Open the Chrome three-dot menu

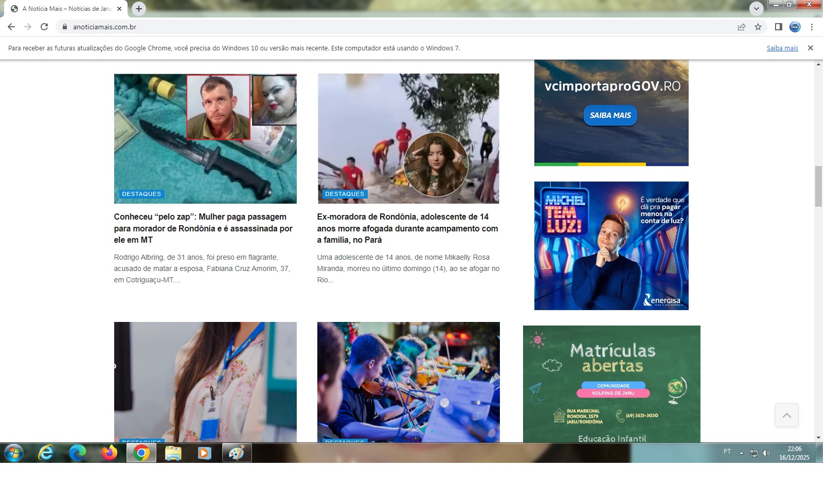click(x=812, y=27)
